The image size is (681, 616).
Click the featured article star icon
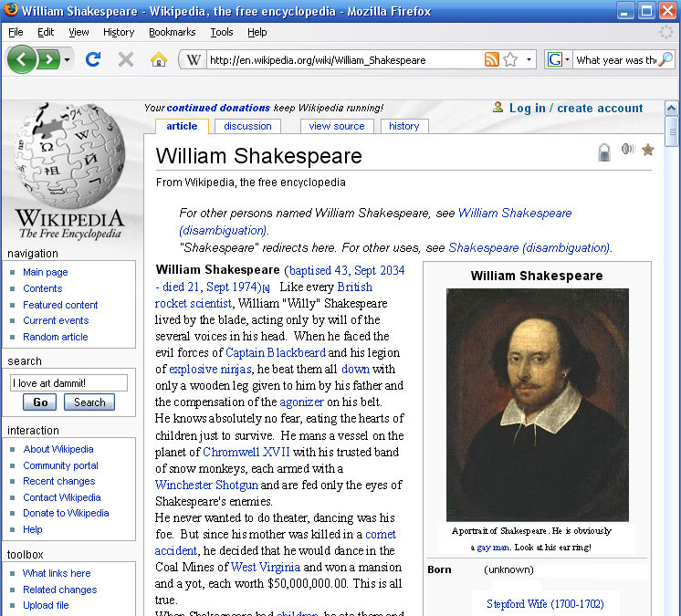647,150
